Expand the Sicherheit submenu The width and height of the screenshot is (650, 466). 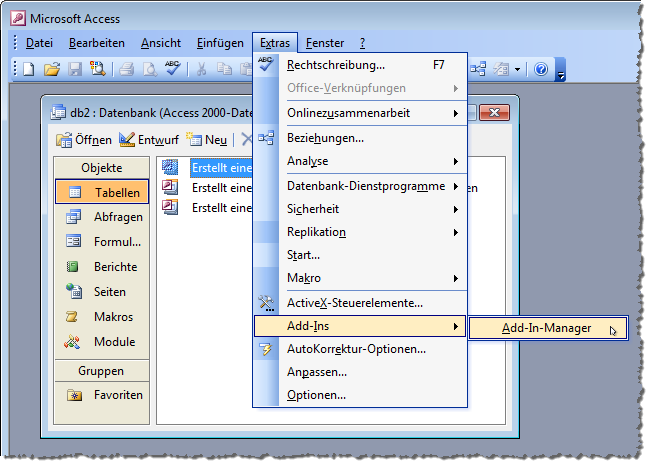pos(360,209)
